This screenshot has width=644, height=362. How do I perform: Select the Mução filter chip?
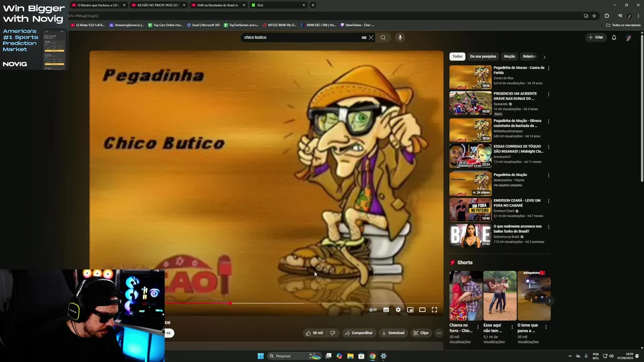coord(510,56)
